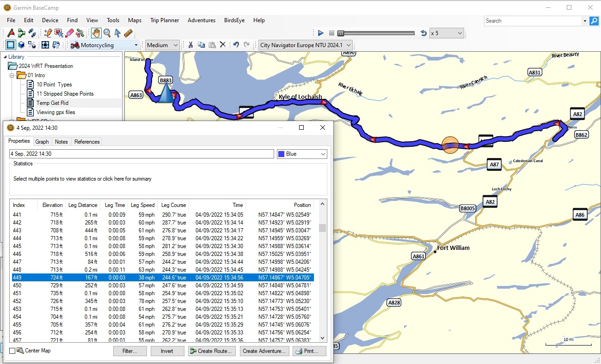Viewport: 601px width, 364px height.
Task: Sort by the Leg Speed column header
Action: click(142, 205)
